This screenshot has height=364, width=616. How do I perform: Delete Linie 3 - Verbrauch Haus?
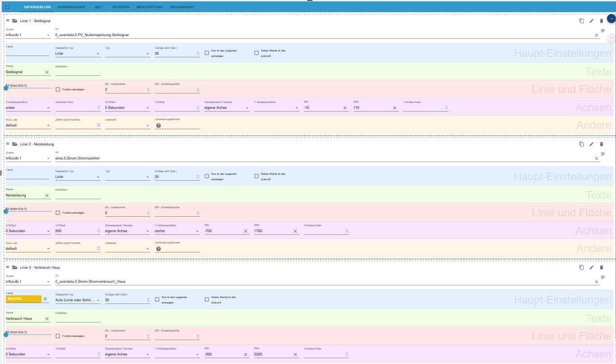(x=601, y=267)
